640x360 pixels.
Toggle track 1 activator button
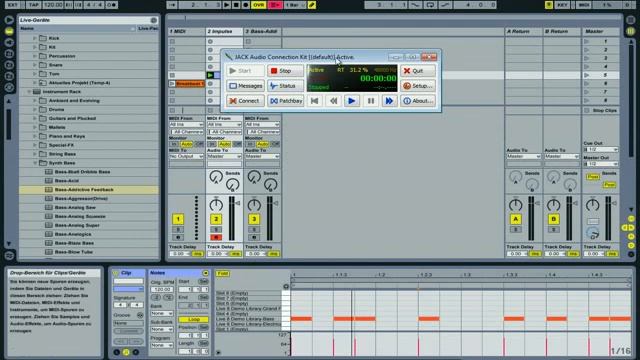point(178,219)
